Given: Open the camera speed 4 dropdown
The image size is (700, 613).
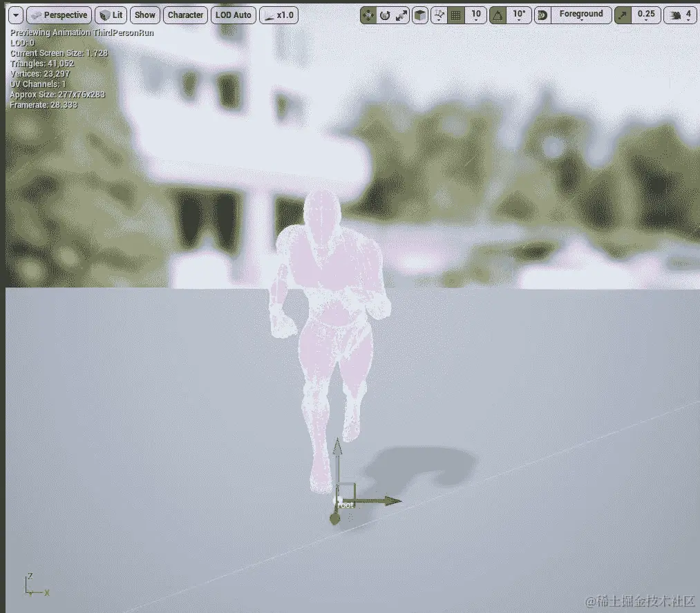Looking at the screenshot, I should 682,16.
